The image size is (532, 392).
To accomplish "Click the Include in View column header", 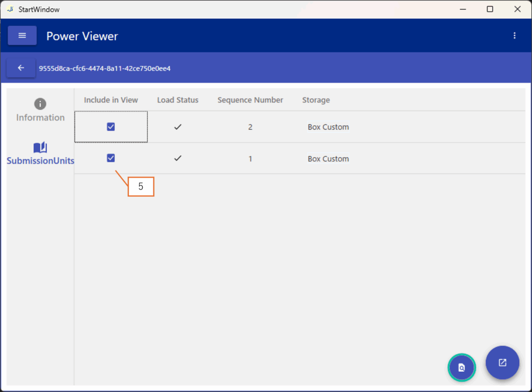I will (x=111, y=100).
